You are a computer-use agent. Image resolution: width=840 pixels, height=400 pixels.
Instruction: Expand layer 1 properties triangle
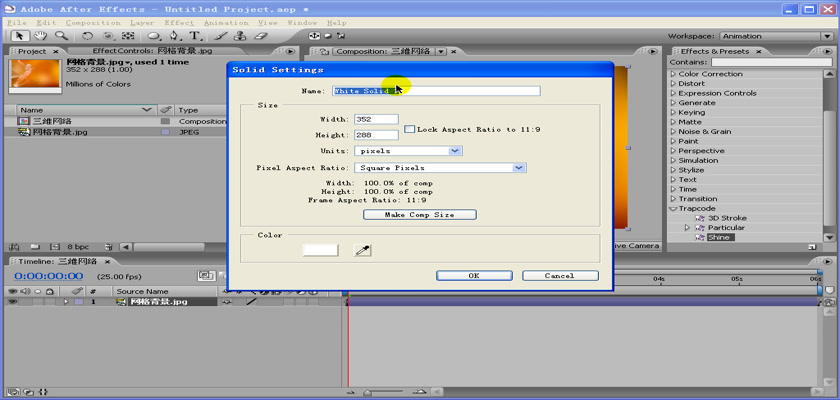coord(66,302)
